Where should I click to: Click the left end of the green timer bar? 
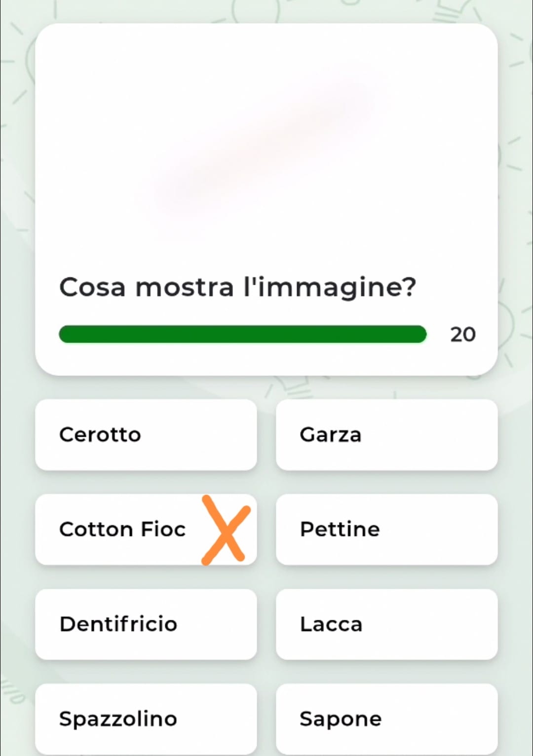click(66, 334)
